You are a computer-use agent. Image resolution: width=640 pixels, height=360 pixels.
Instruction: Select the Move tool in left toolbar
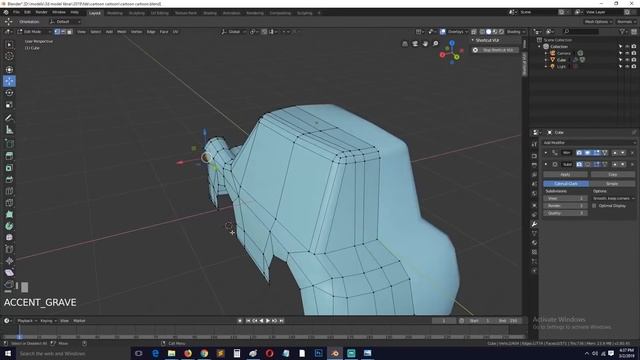coord(9,81)
